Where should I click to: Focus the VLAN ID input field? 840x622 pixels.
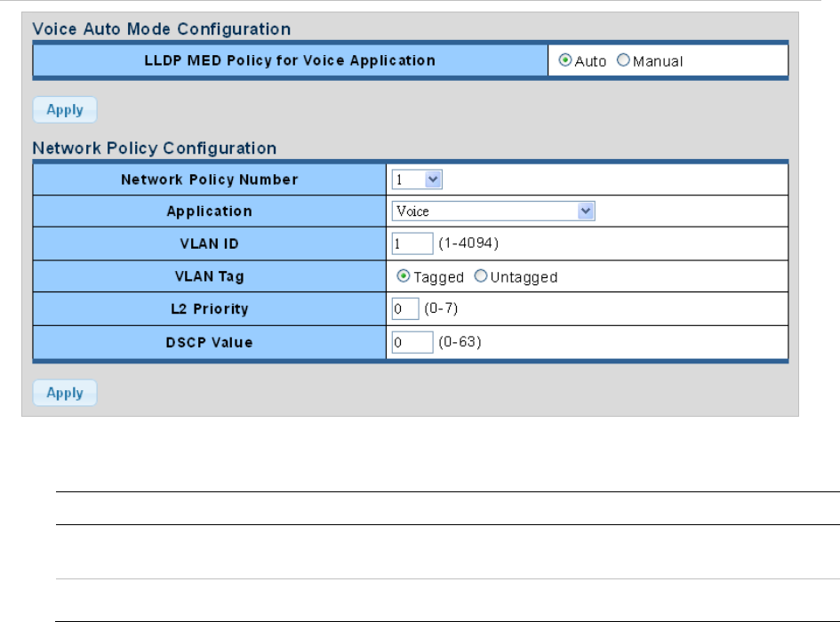pos(412,243)
